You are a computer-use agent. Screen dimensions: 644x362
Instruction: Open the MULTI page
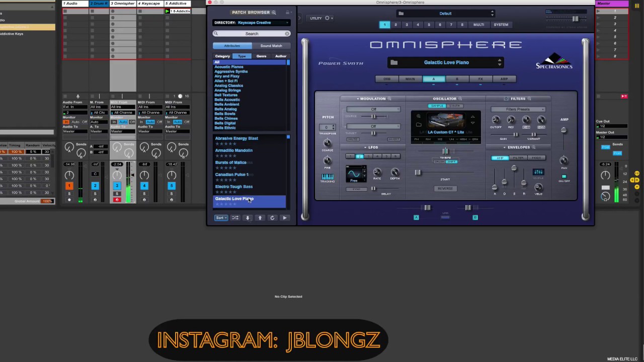[478, 25]
